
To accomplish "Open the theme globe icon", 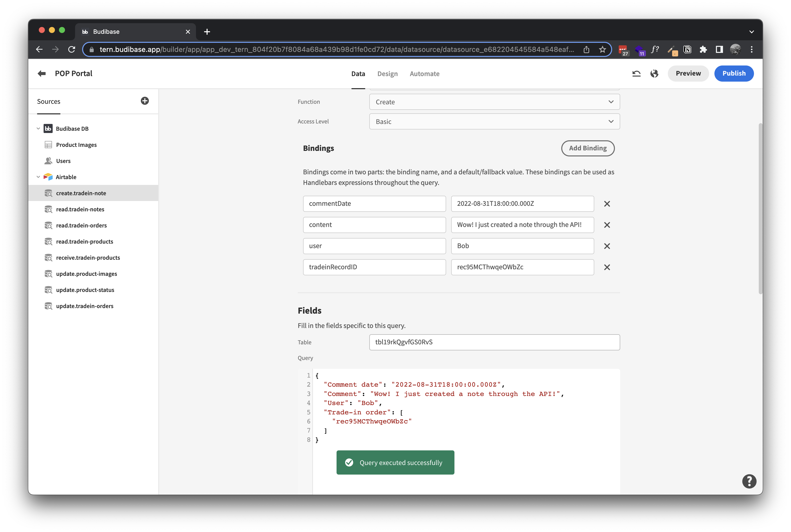I will [654, 73].
